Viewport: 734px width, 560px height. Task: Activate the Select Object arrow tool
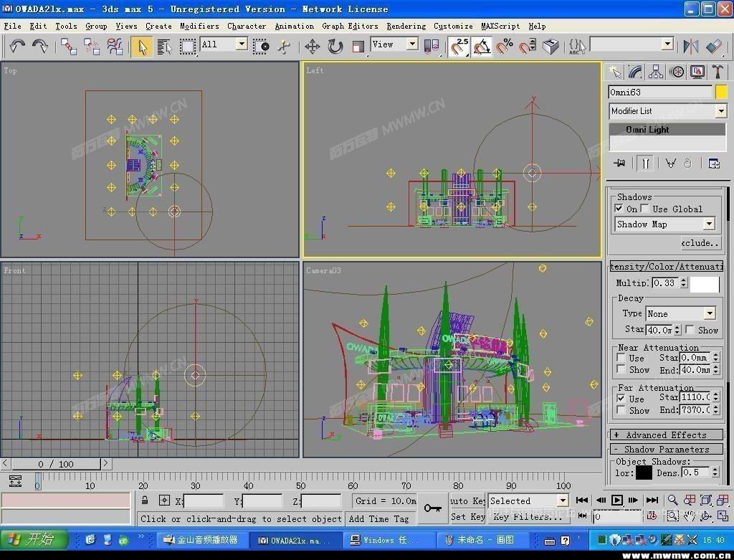[141, 47]
